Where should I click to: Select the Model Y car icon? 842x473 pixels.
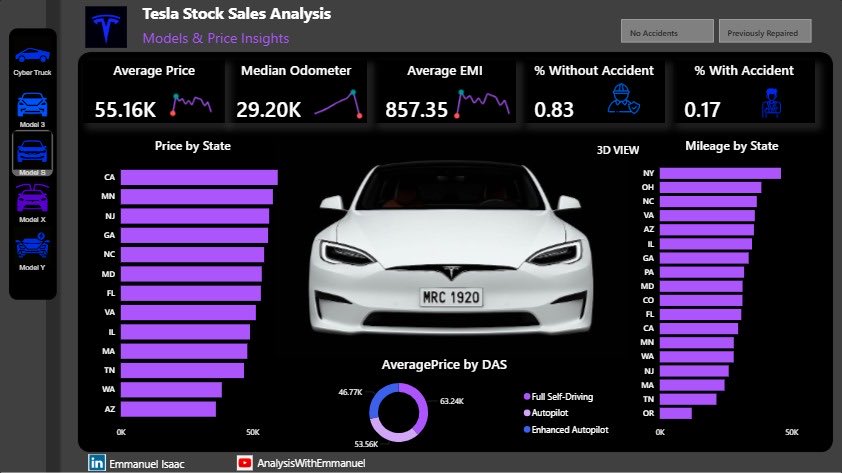click(32, 246)
